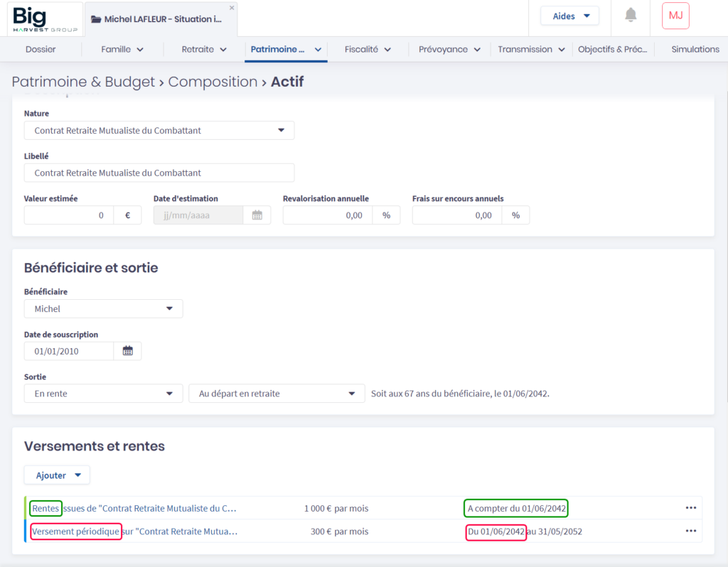
Task: Open the Fiscalité menu
Action: point(368,50)
